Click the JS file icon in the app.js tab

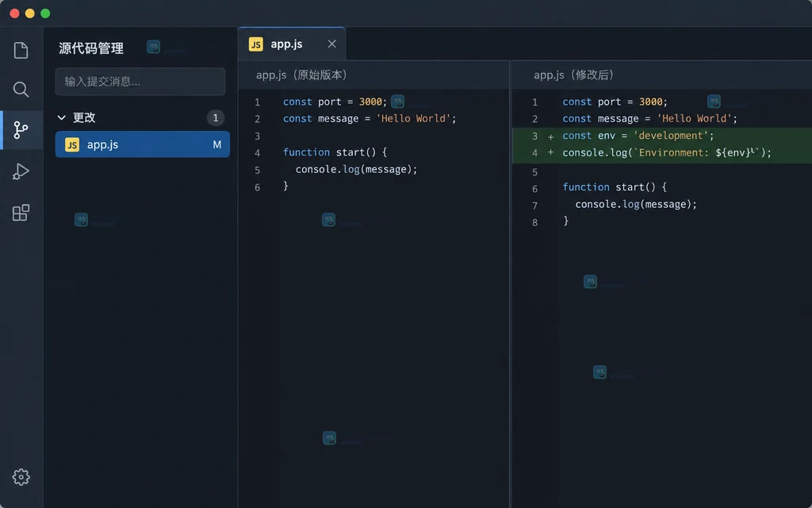click(256, 44)
